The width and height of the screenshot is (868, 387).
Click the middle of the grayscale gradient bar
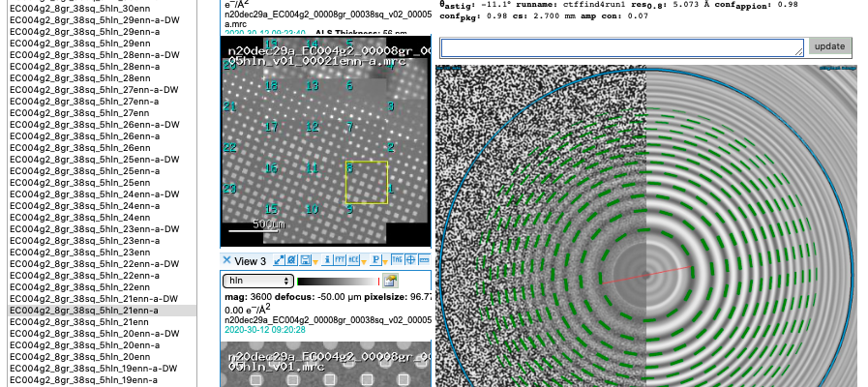point(339,282)
